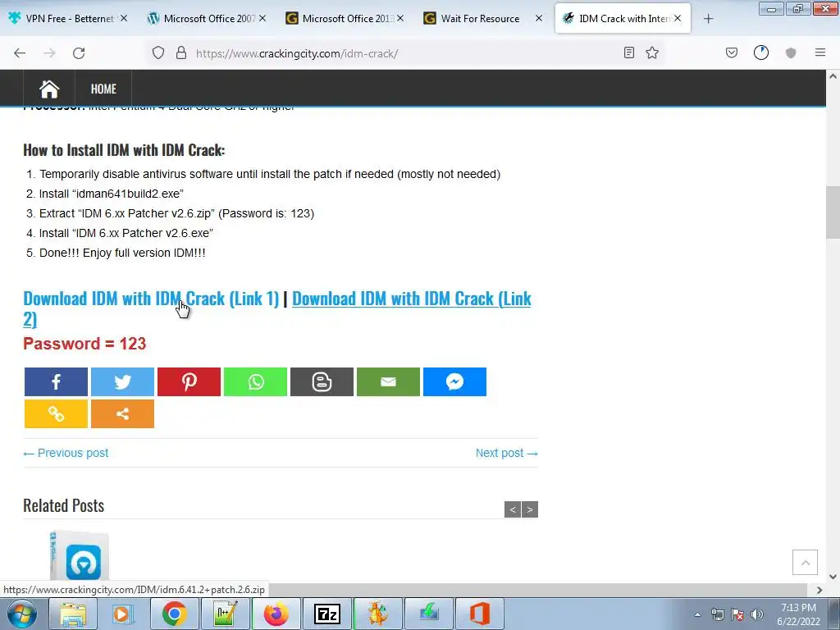The image size is (840, 630).
Task: Switch to Firefox in the taskbar
Action: [x=276, y=614]
